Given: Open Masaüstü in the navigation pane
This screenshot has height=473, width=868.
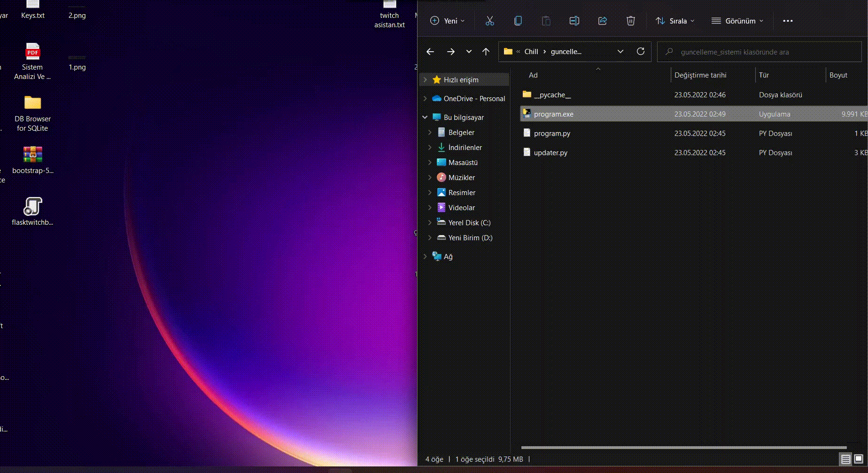Looking at the screenshot, I should click(463, 163).
